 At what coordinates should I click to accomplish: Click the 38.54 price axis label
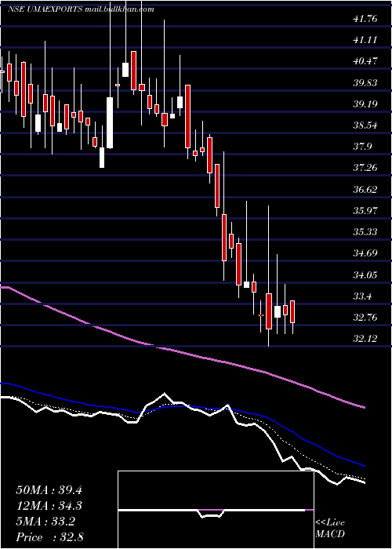point(365,125)
